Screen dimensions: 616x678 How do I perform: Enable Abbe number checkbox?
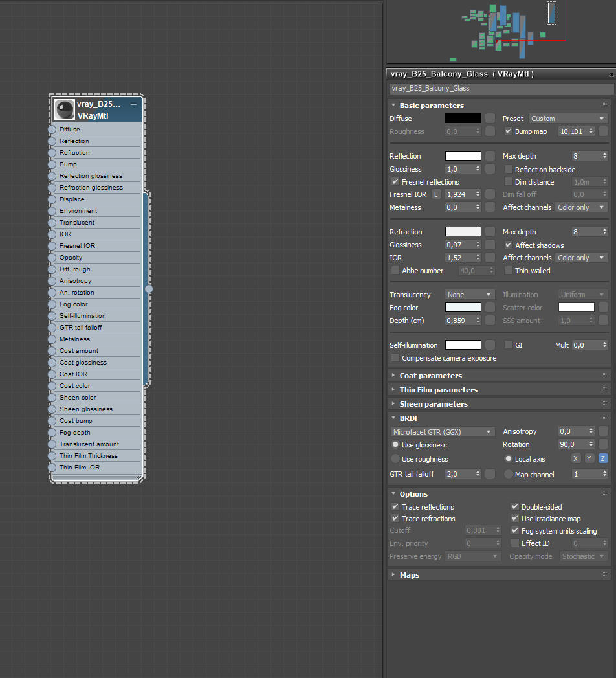click(x=395, y=271)
